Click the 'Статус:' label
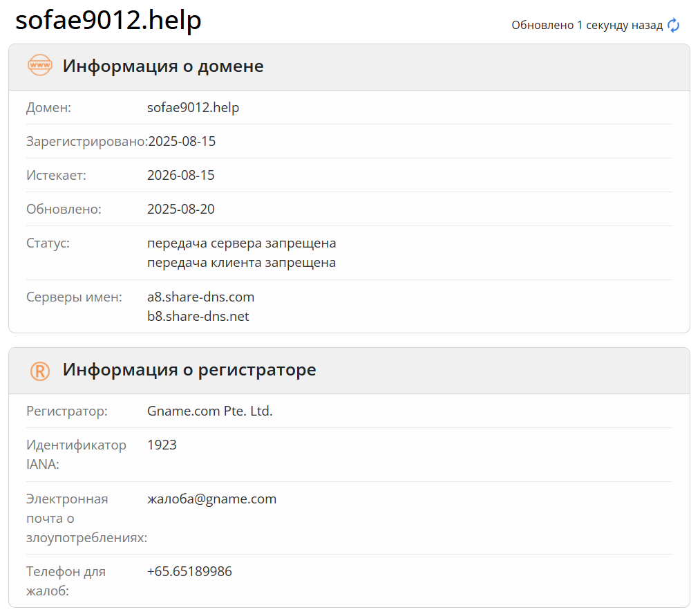Screen dimensions: 700x612 (x=48, y=243)
